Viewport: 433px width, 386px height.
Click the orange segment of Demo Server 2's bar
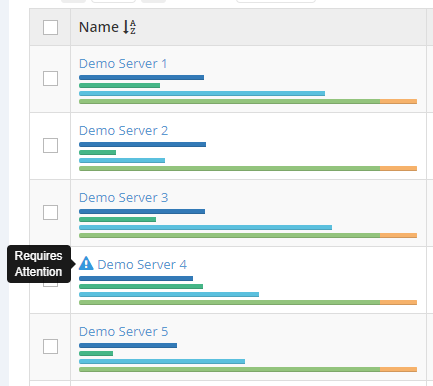[398, 168]
